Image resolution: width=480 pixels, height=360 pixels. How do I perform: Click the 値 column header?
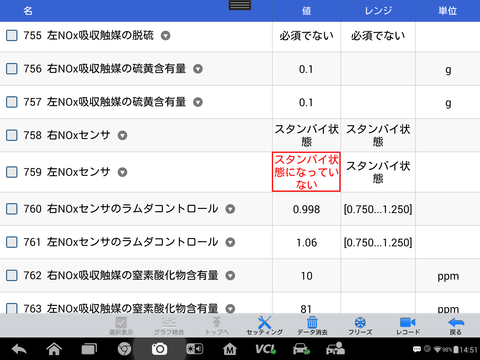click(x=306, y=11)
